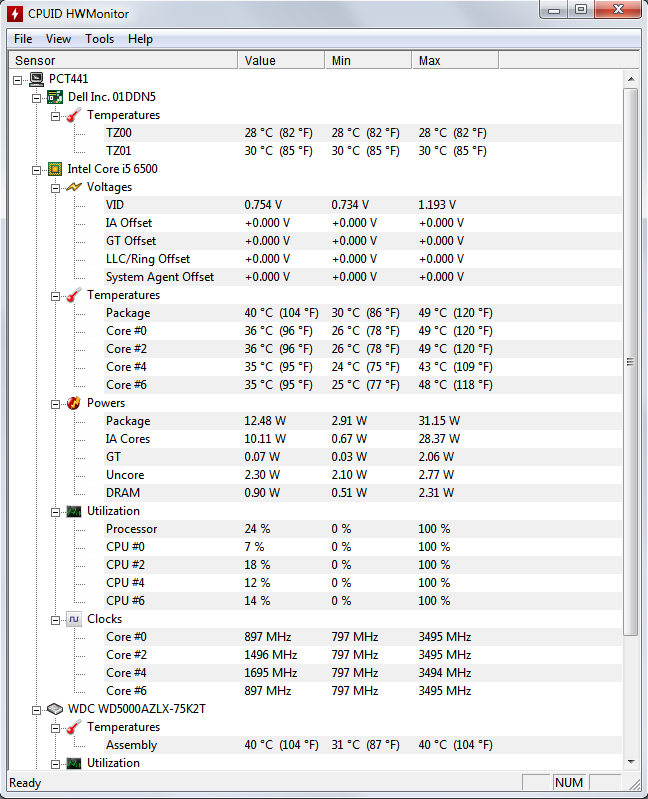Collapse the Voltages group

coord(56,189)
